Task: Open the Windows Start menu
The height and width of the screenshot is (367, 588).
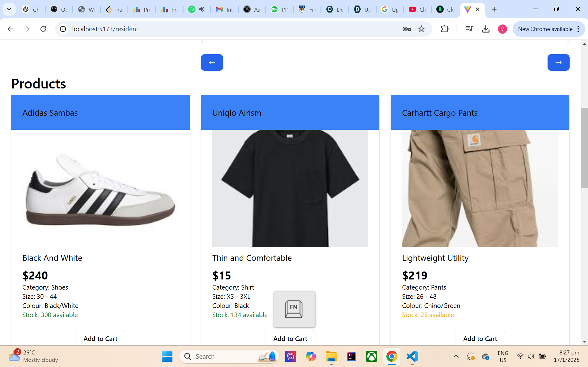Action: tap(167, 356)
